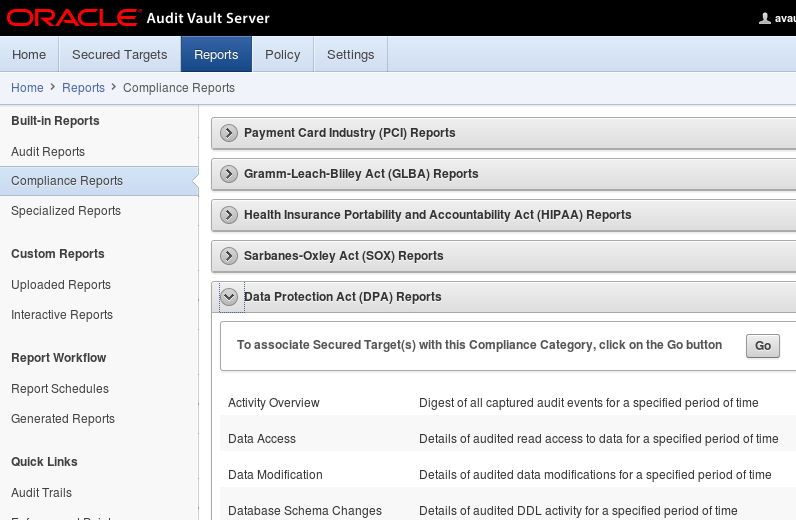Image resolution: width=796 pixels, height=520 pixels.
Task: Click the Oracle logo
Action: [74, 18]
